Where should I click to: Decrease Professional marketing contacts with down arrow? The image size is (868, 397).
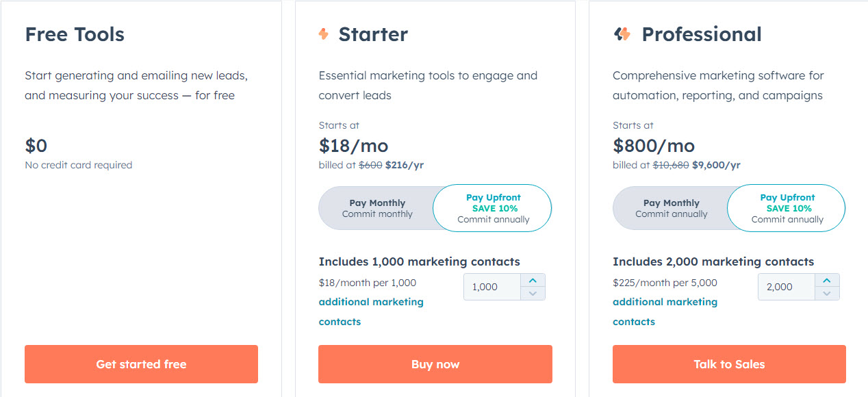(827, 293)
